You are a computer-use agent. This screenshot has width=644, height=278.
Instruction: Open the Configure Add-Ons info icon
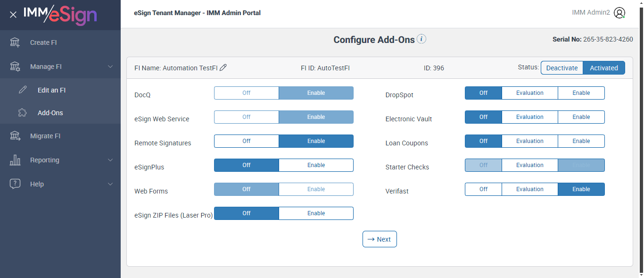421,39
